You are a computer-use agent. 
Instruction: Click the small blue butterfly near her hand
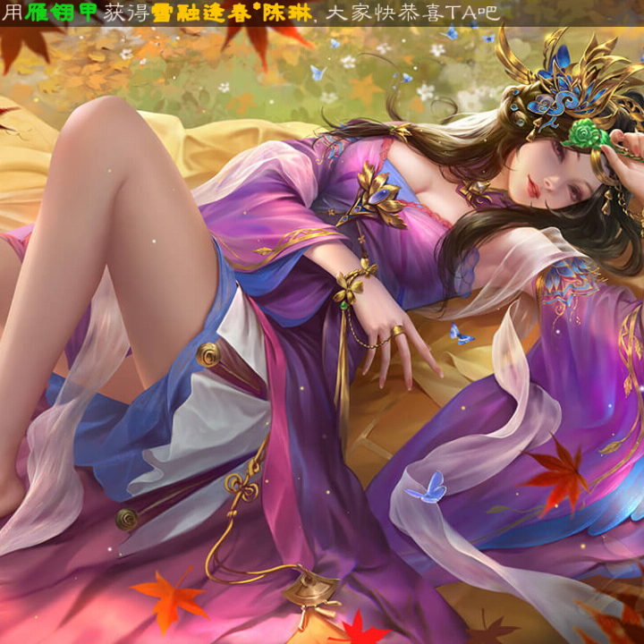(461, 335)
